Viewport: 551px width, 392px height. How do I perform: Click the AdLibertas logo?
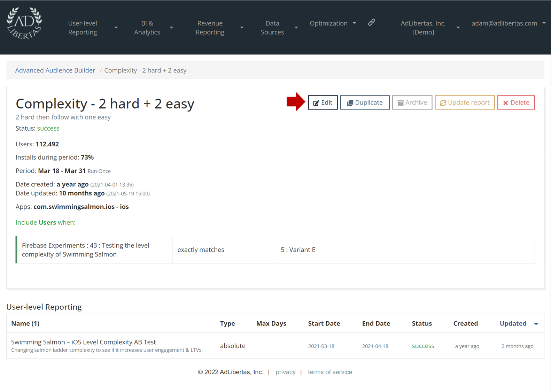point(24,23)
